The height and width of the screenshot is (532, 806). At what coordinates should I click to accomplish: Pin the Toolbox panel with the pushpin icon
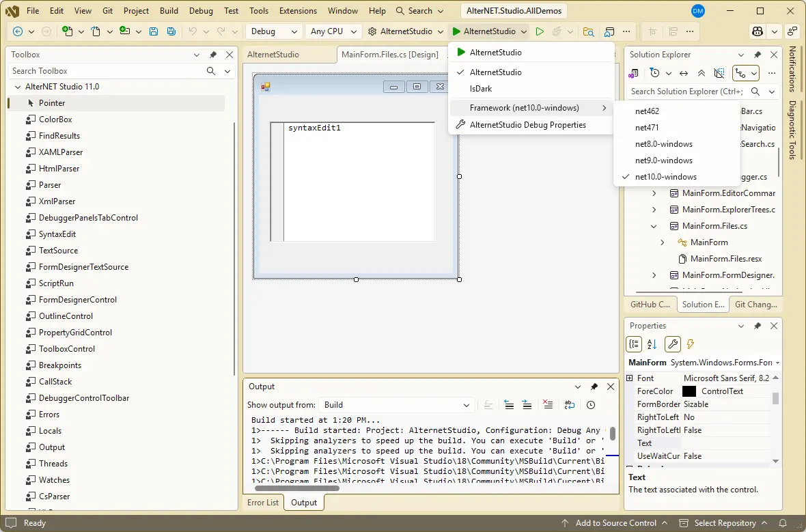click(213, 55)
